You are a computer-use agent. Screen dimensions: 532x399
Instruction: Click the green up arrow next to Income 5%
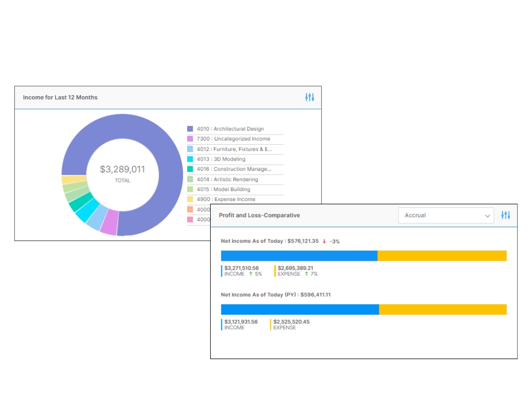tap(251, 274)
